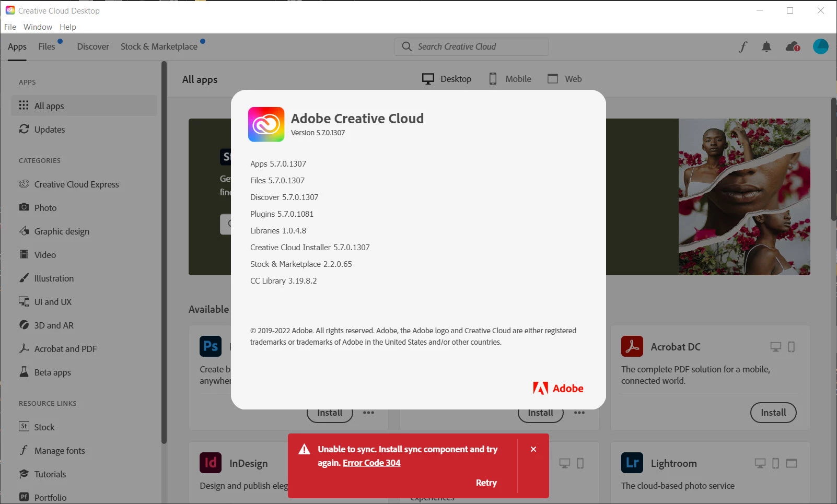Open the notifications bell
Viewport: 837px width, 504px height.
click(766, 47)
